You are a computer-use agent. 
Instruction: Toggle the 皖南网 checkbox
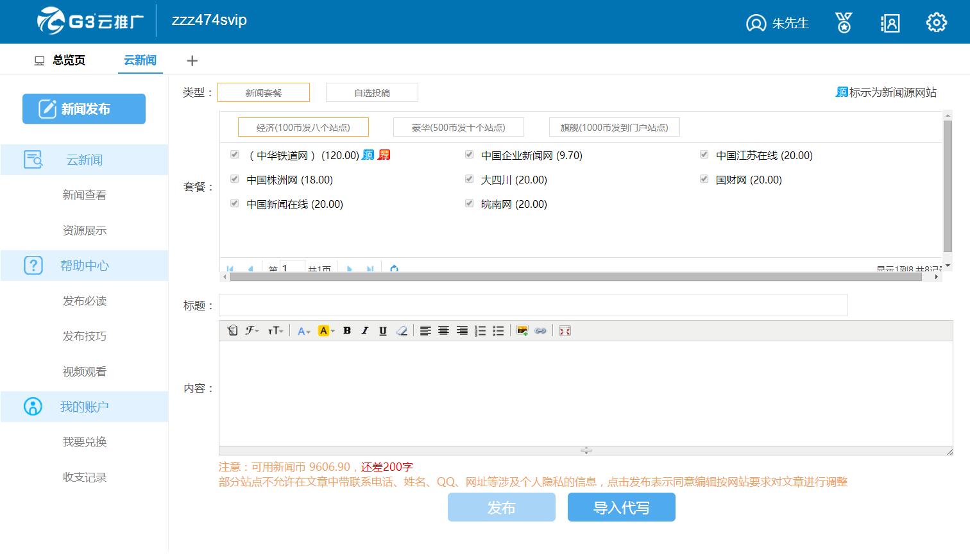click(469, 203)
